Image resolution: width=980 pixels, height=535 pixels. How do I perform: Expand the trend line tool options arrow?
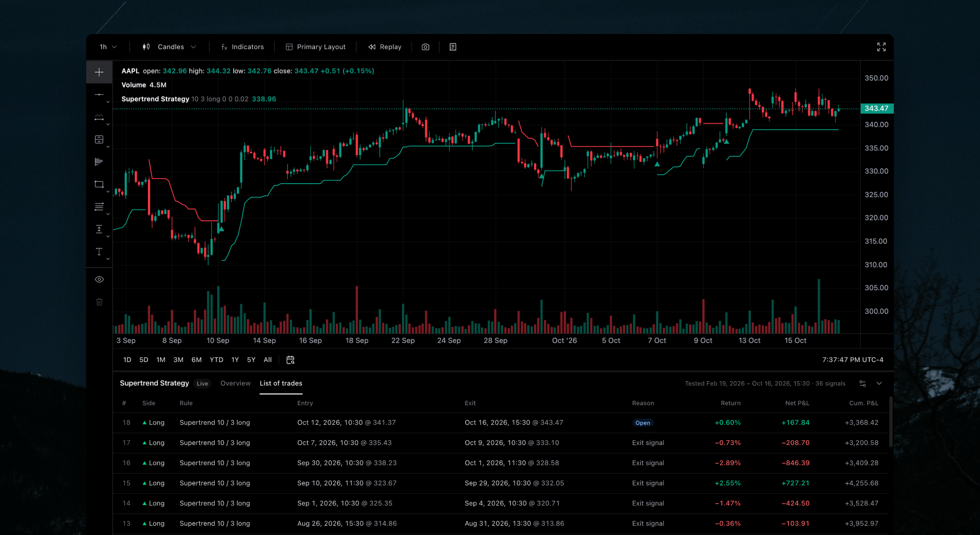point(108,102)
